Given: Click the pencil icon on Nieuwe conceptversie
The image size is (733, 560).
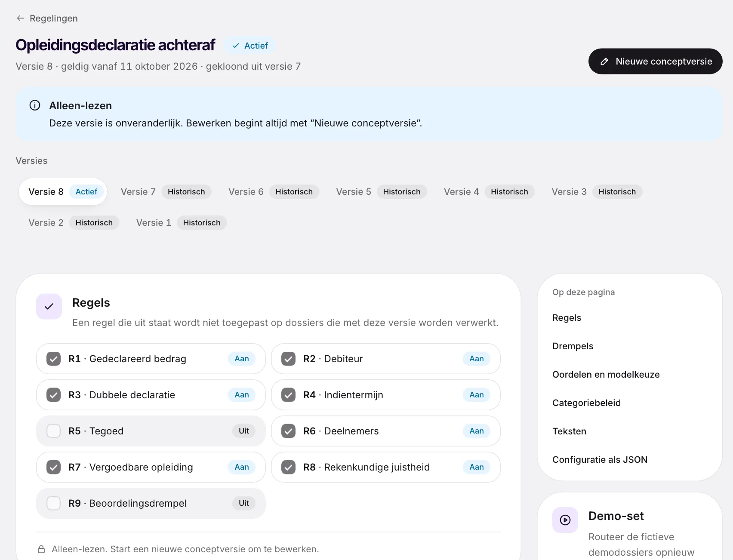Looking at the screenshot, I should [x=604, y=62].
